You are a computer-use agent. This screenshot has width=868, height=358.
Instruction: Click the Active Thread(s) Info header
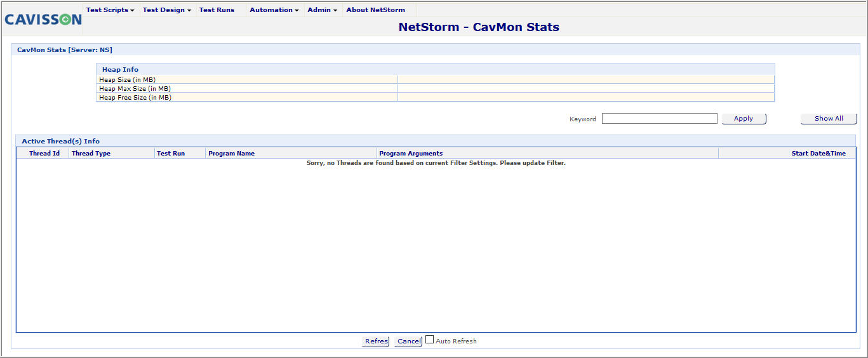click(61, 142)
